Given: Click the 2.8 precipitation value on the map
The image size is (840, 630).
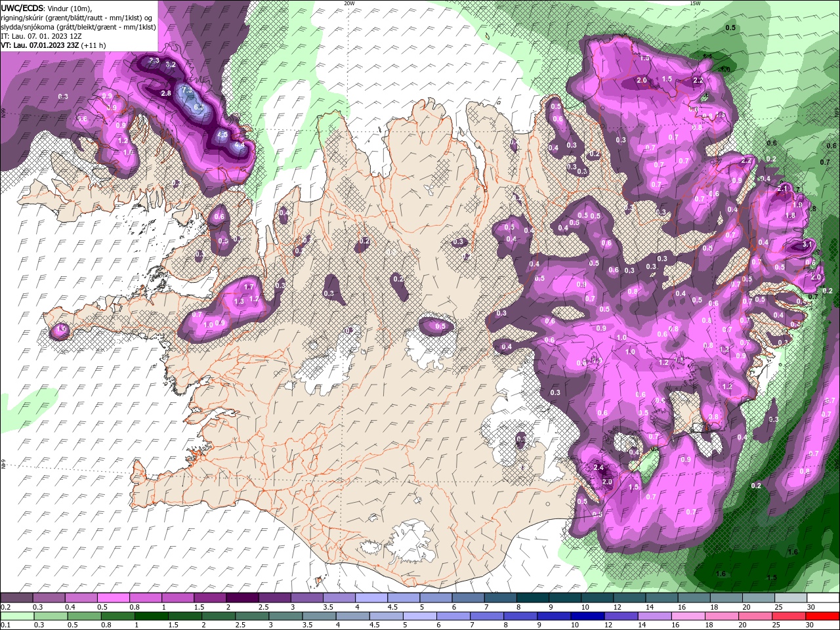Looking at the screenshot, I should coord(166,94).
